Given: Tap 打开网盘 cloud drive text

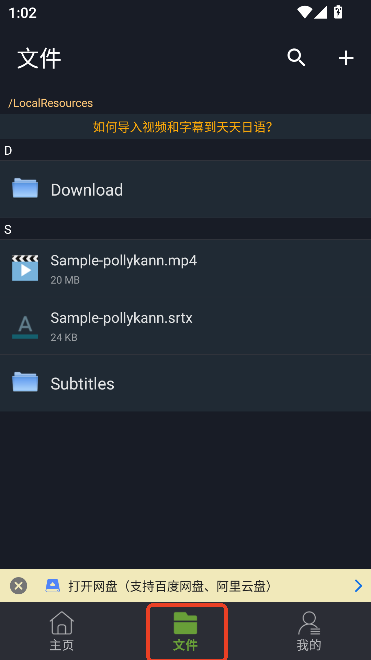Looking at the screenshot, I should (93, 586).
